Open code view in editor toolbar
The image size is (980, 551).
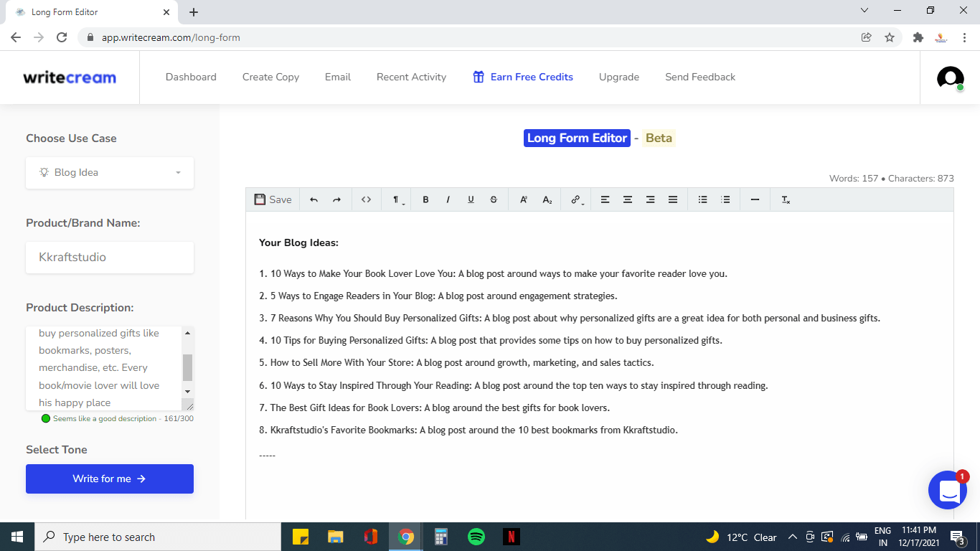coord(366,199)
